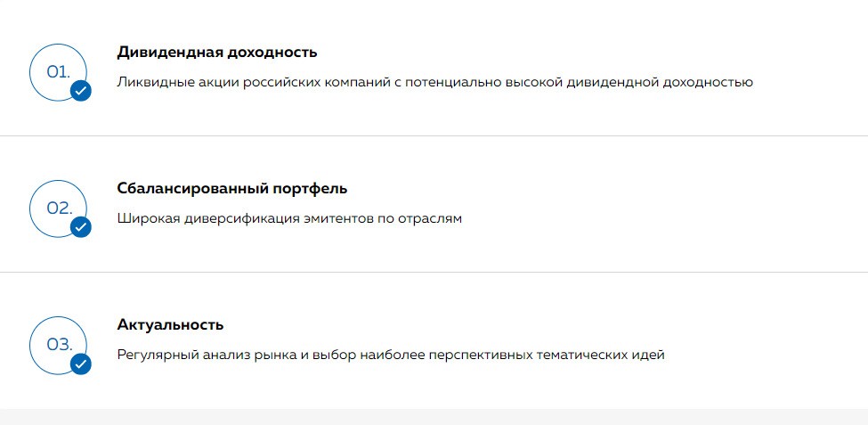Open the Сбалансированный портфель heading
This screenshot has height=425, width=868.
click(232, 188)
